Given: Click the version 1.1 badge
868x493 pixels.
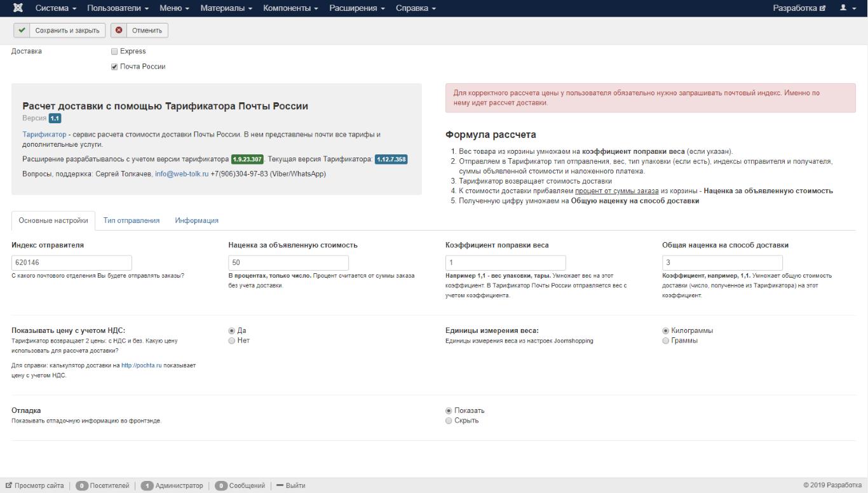Looking at the screenshot, I should tap(55, 118).
